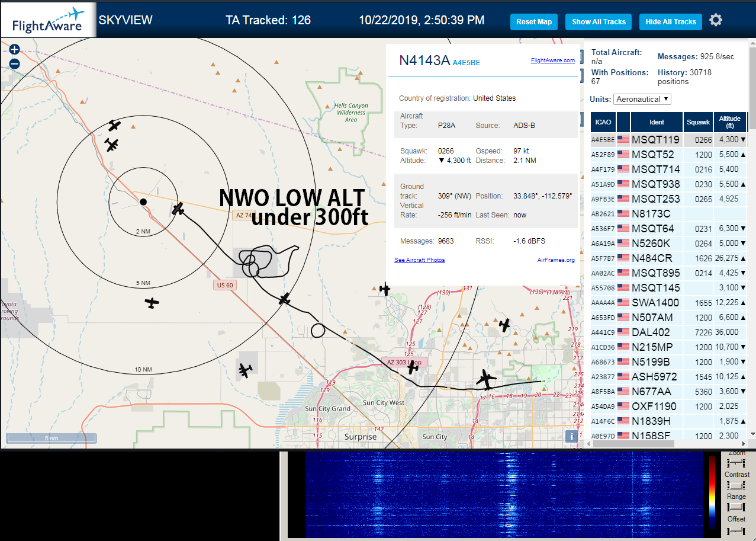Viewport: 756px width, 541px height.
Task: Click the Hide All Tracks button
Action: [x=671, y=22]
